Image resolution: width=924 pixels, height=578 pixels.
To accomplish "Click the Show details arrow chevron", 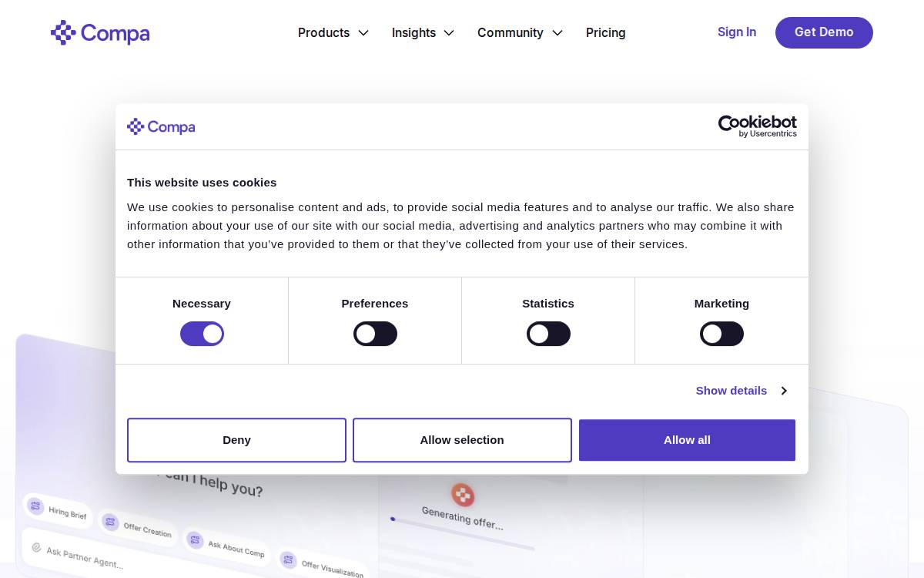I will tap(784, 391).
